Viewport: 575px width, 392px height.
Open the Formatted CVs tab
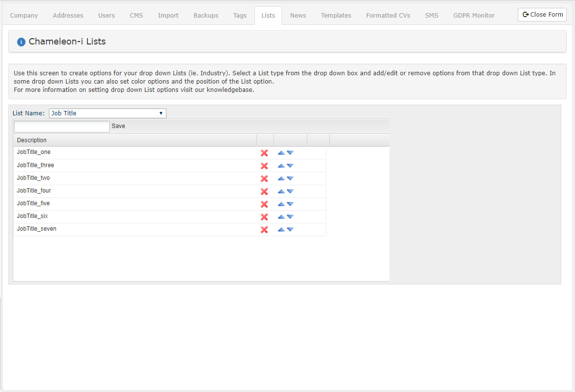[388, 15]
